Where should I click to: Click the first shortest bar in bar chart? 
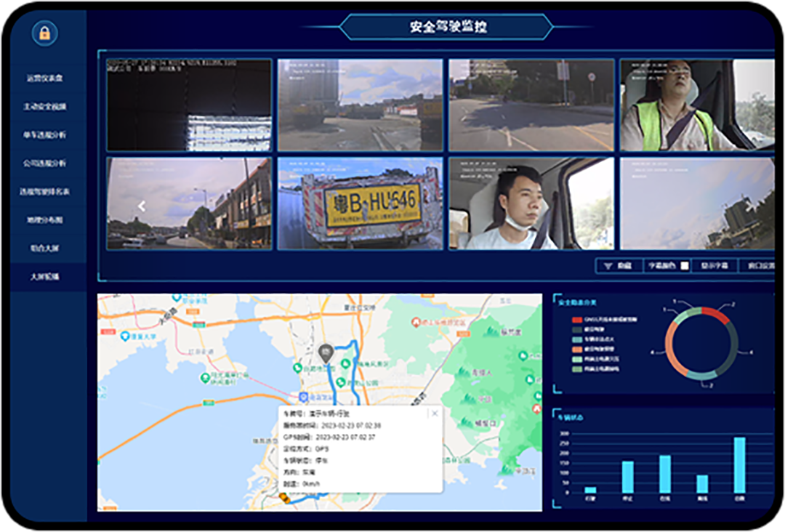point(590,490)
